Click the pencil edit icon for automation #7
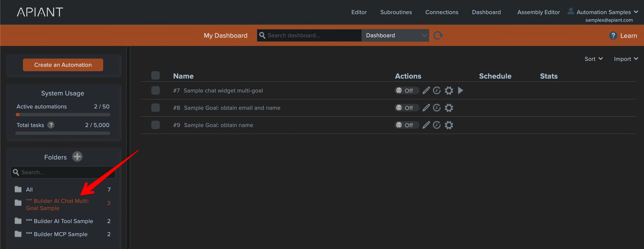The height and width of the screenshot is (249, 644). pos(426,90)
